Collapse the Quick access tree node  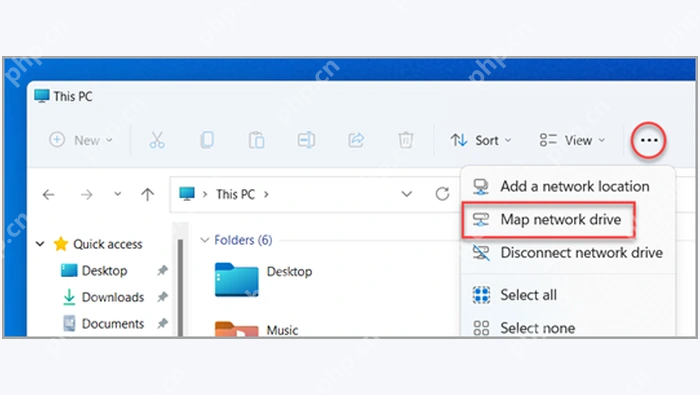[x=40, y=244]
